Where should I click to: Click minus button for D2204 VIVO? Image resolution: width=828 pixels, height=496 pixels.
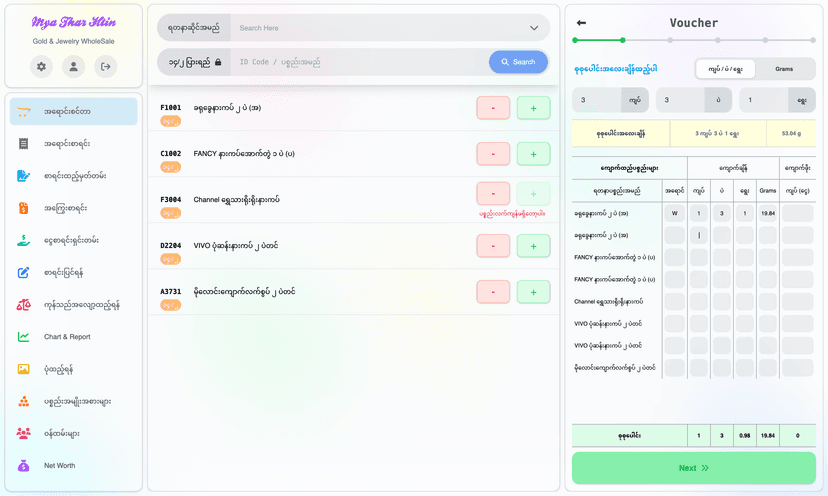click(x=493, y=246)
